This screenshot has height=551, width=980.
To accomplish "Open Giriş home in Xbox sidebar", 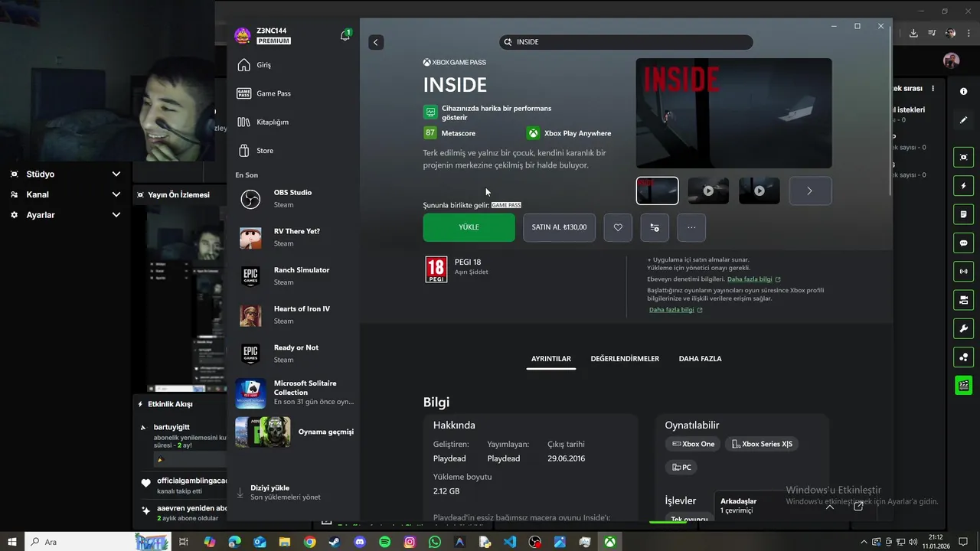I will pyautogui.click(x=294, y=65).
